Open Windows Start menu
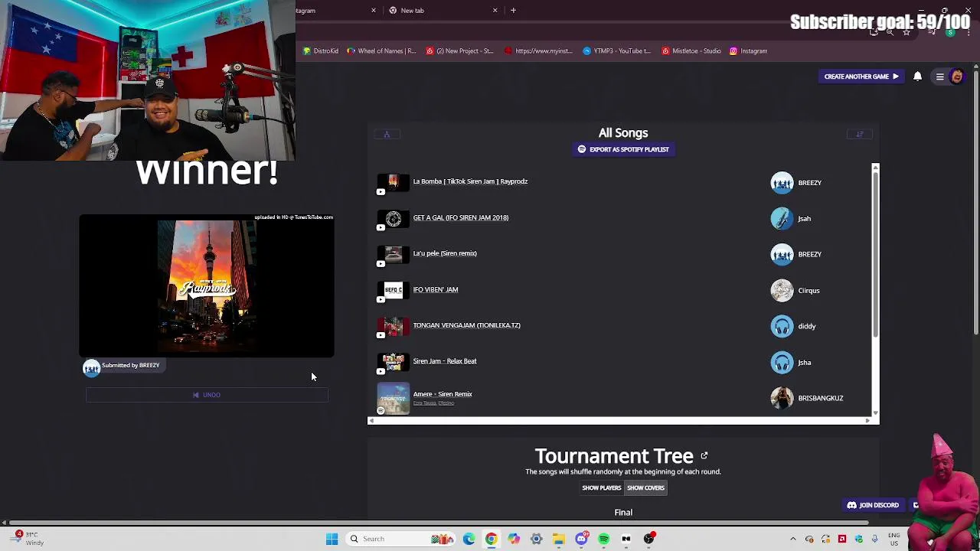 click(332, 539)
